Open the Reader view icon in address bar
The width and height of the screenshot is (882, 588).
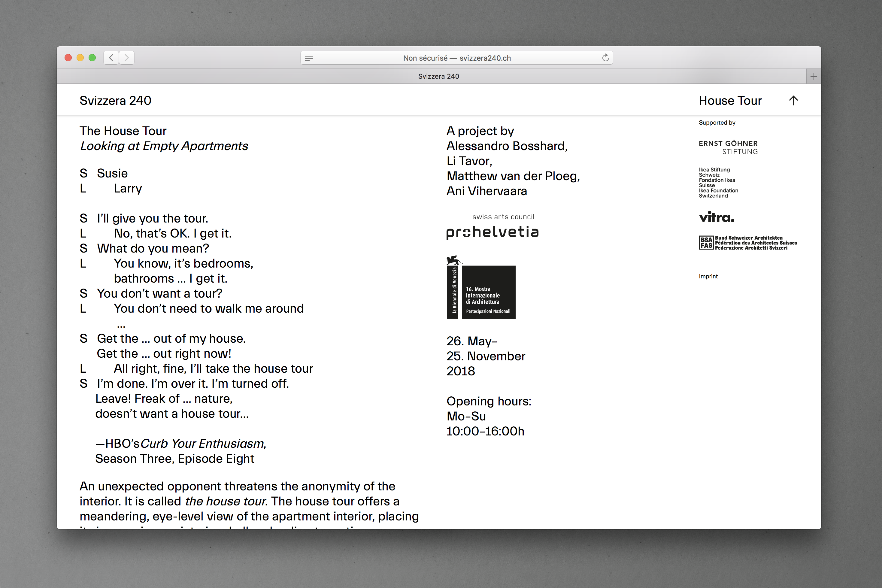coord(309,58)
